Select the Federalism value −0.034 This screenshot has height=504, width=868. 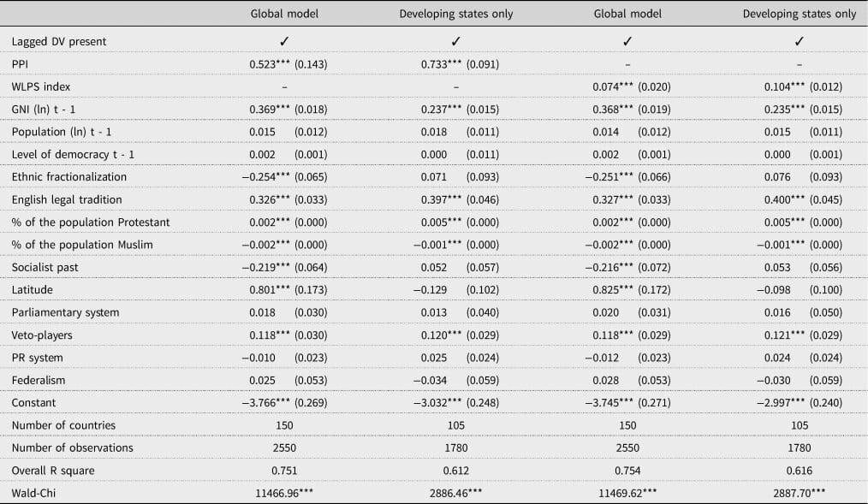coord(430,381)
